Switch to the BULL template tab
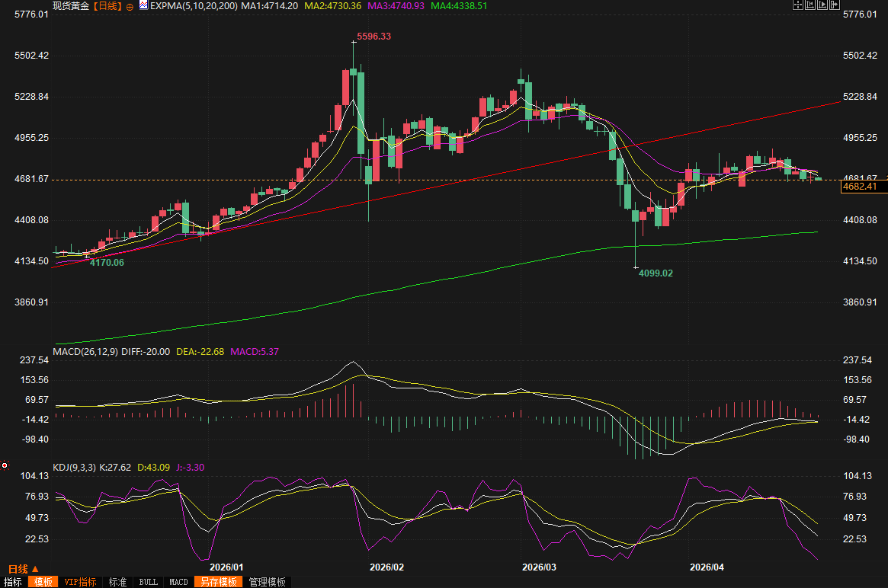 tap(149, 582)
